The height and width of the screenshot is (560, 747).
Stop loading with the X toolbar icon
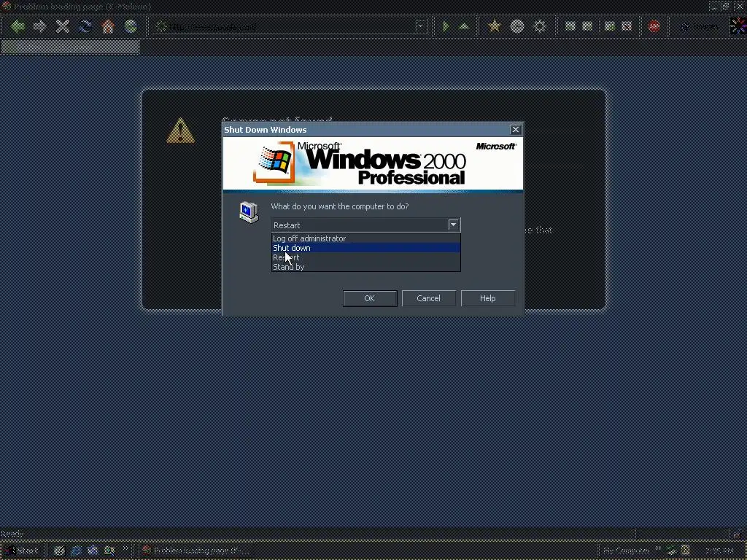pos(63,26)
